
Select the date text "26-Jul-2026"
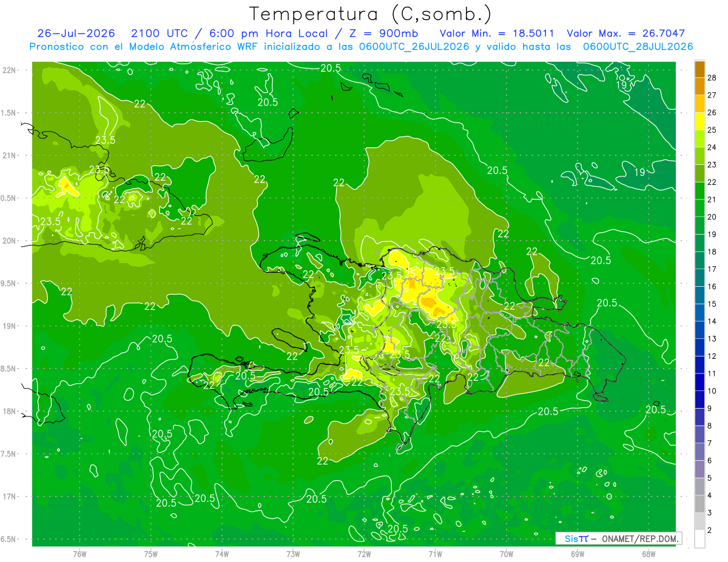(x=77, y=33)
